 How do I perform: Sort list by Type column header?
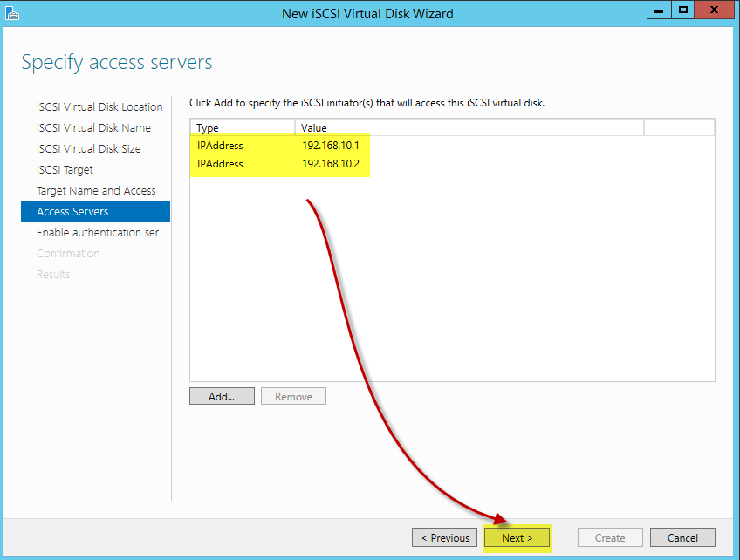243,128
